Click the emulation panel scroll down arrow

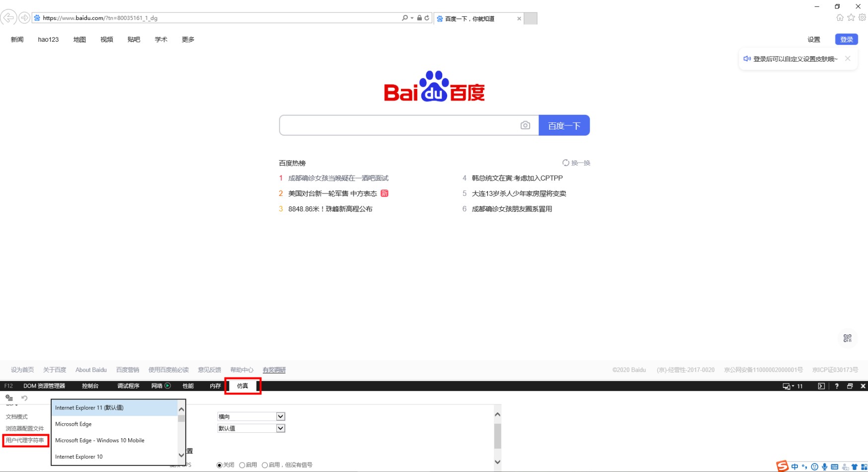pos(497,462)
